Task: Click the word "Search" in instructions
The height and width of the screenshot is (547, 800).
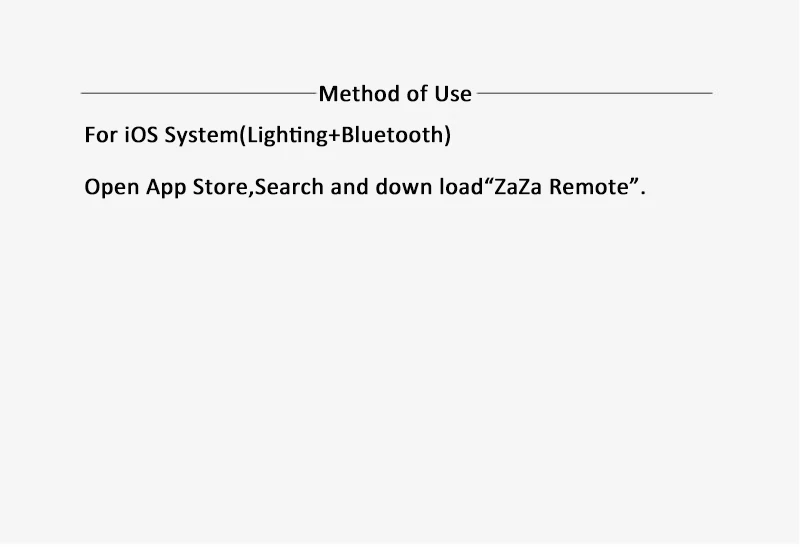Action: click(289, 187)
